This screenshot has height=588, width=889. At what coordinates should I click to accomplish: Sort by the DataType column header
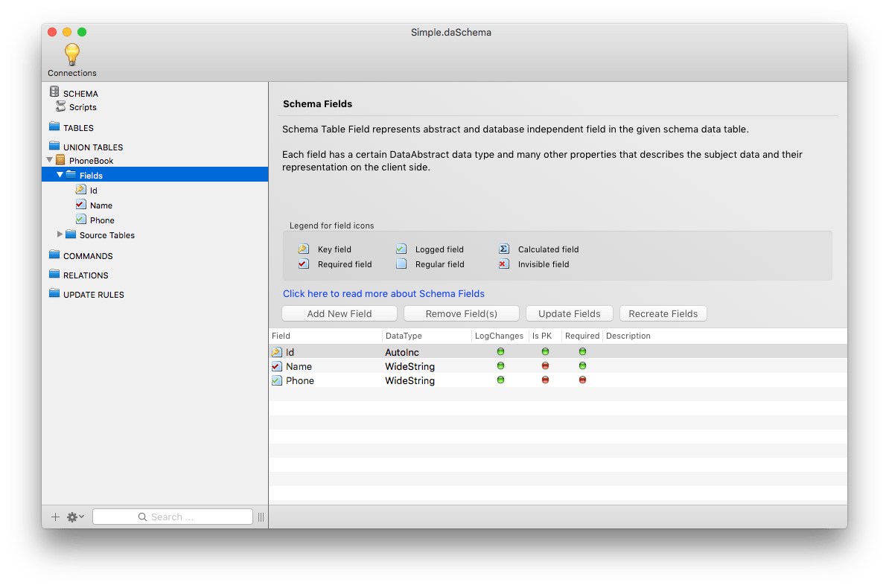[x=427, y=336]
